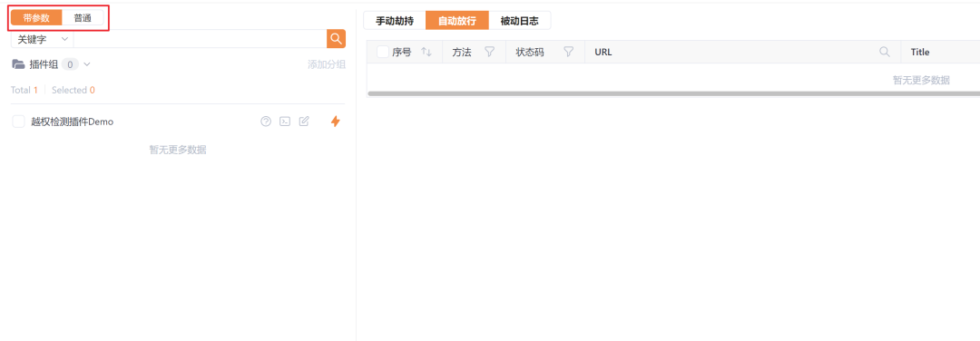Run 越权检测插件Demo with the lightning icon

point(336,122)
